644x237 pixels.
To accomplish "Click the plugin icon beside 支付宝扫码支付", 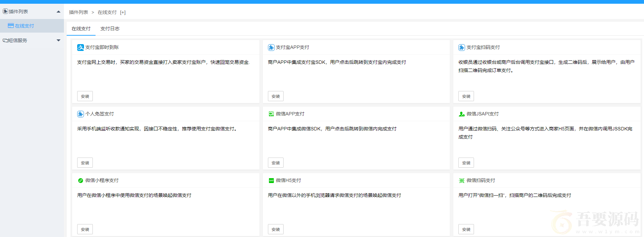I will click(462, 47).
